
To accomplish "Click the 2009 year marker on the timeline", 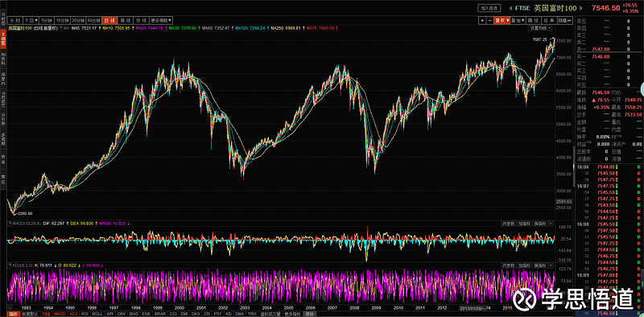I will tap(377, 307).
